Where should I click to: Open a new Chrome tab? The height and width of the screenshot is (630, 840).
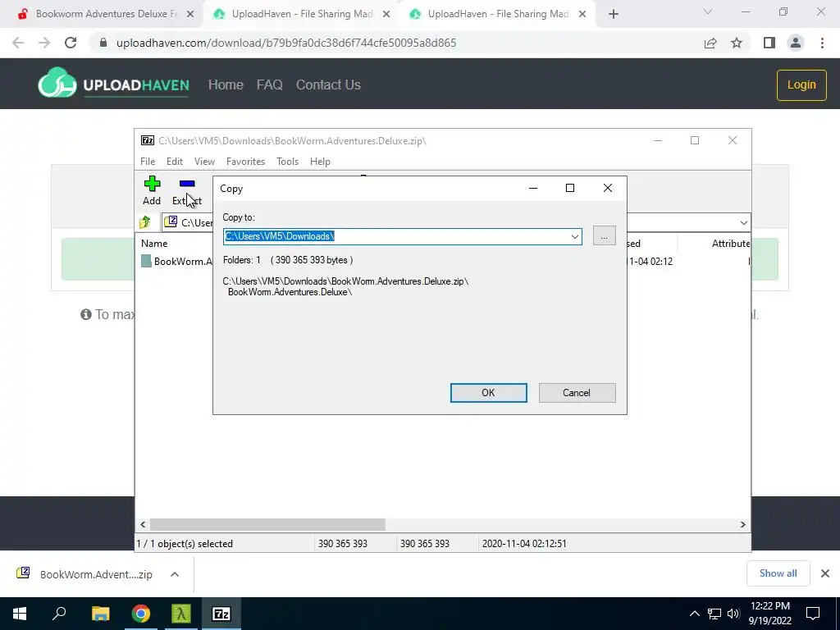pos(614,15)
